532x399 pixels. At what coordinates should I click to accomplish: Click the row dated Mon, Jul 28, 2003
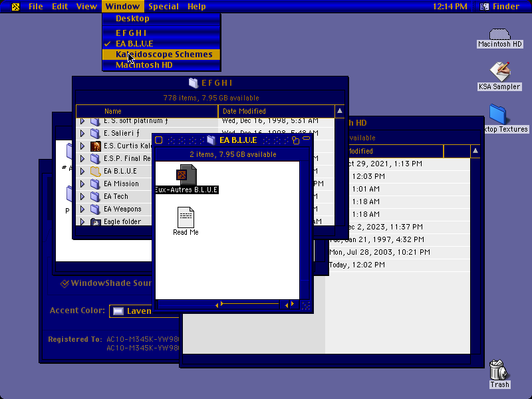tap(399, 253)
